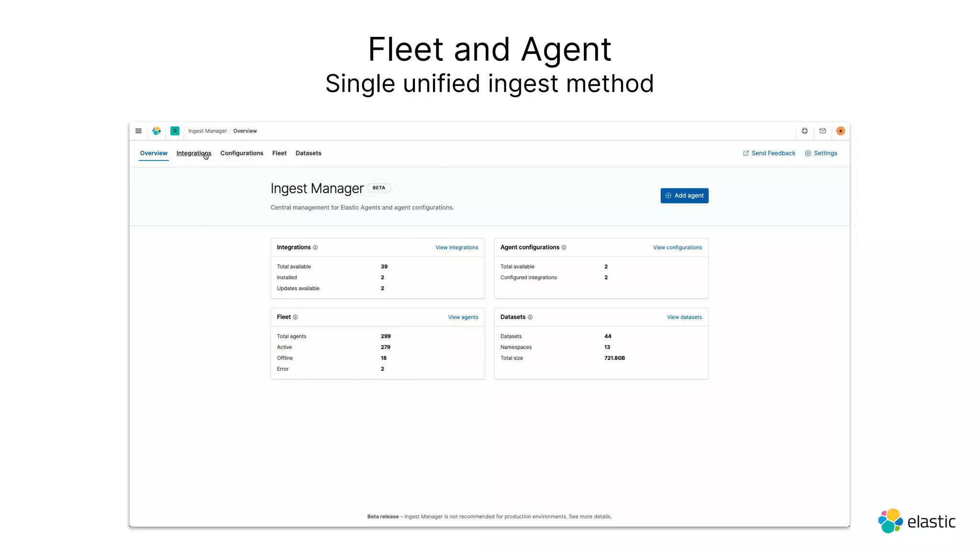
Task: Click the BETA badge
Action: click(379, 187)
